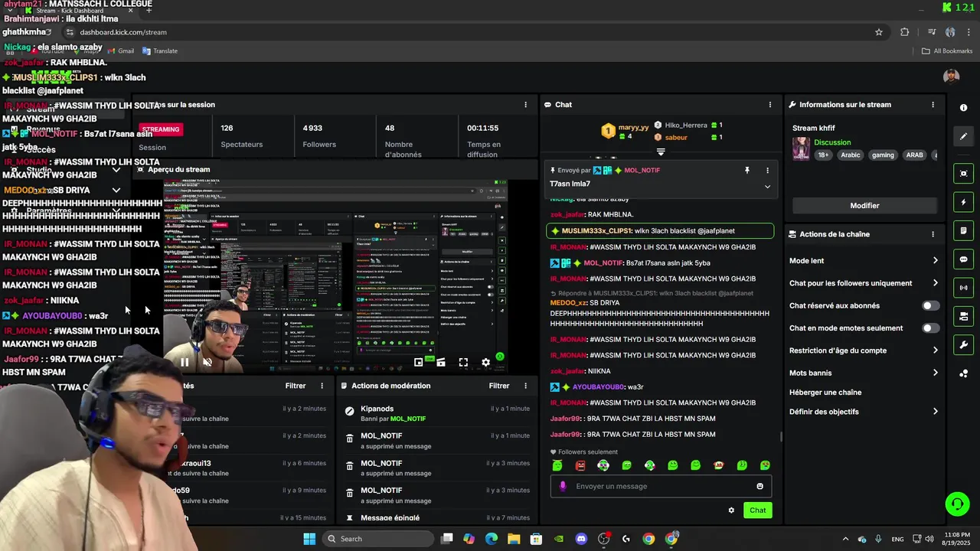The width and height of the screenshot is (980, 551).
Task: Click the Arabic tag chip
Action: tap(851, 155)
